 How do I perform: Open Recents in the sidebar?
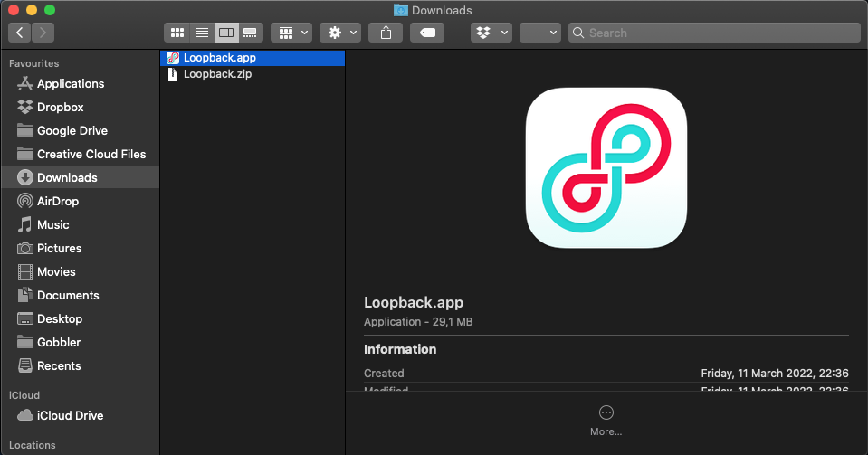(81, 365)
